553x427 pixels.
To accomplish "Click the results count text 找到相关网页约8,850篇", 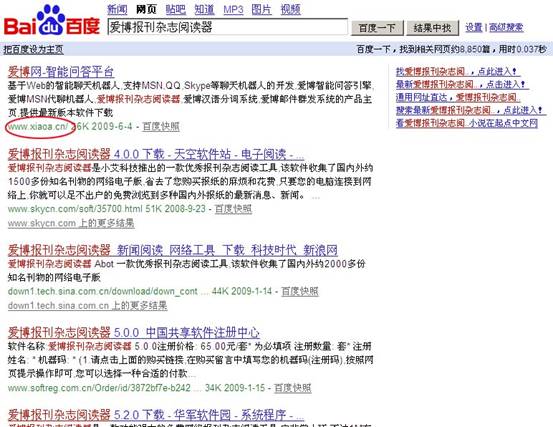I will coord(445,49).
